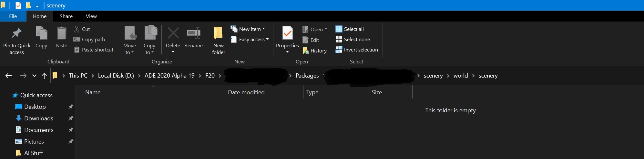Click the pin icon beside Desktop

point(71,107)
